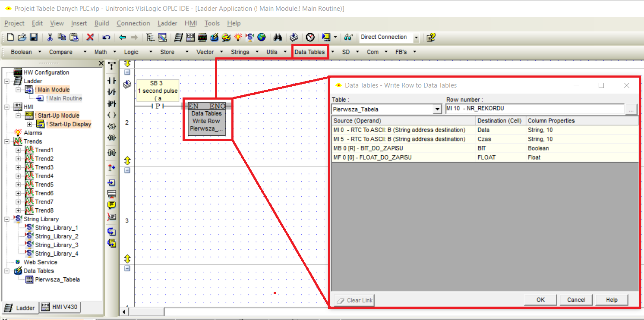Click the red X delete icon
Image resolution: width=644 pixels, height=320 pixels.
tap(90, 38)
